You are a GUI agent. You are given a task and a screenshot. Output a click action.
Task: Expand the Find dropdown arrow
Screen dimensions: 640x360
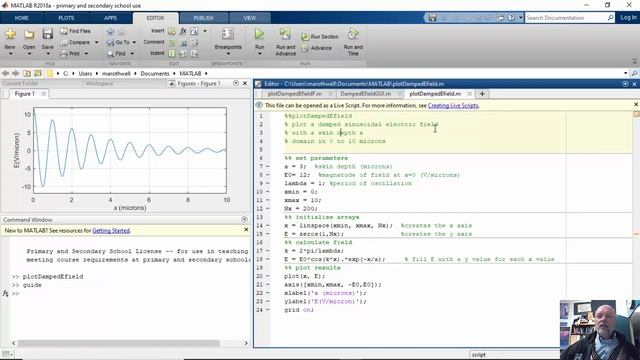pos(132,53)
